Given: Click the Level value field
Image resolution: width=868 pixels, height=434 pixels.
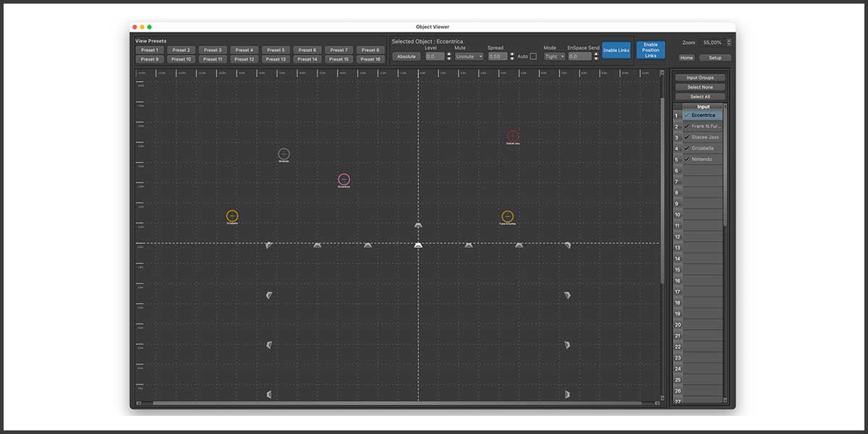Looking at the screenshot, I should (435, 56).
